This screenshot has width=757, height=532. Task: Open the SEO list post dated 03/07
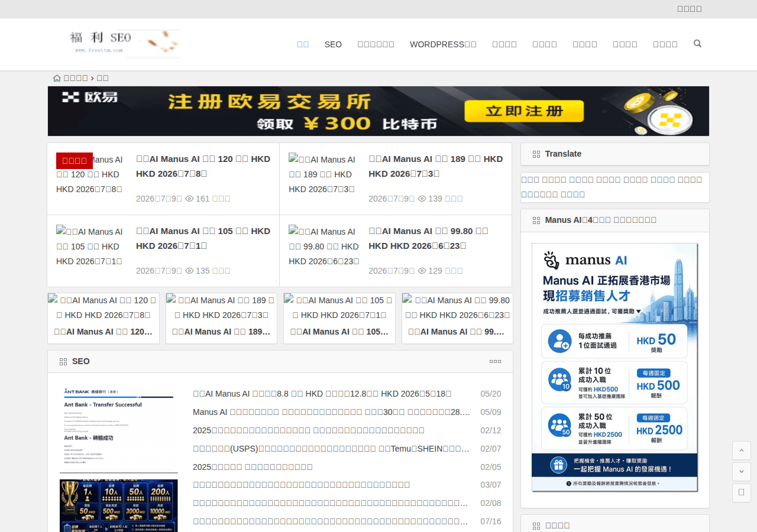(301, 485)
